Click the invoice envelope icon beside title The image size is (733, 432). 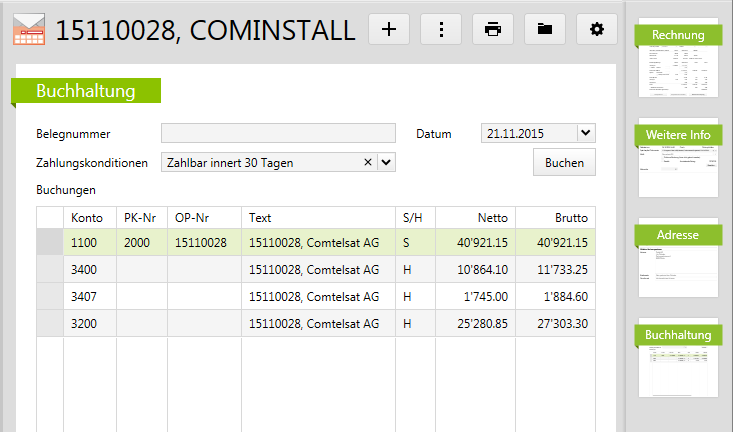coord(29,29)
